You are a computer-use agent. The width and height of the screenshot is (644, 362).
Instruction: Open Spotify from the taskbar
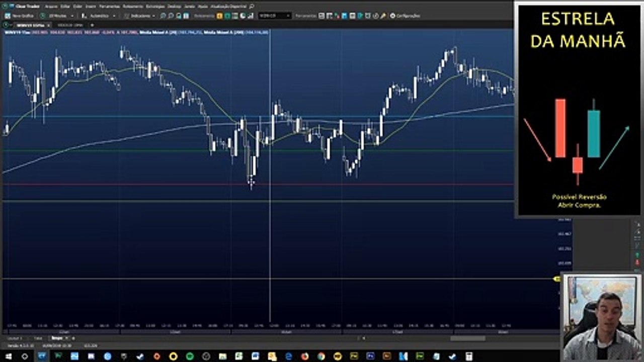(x=190, y=356)
